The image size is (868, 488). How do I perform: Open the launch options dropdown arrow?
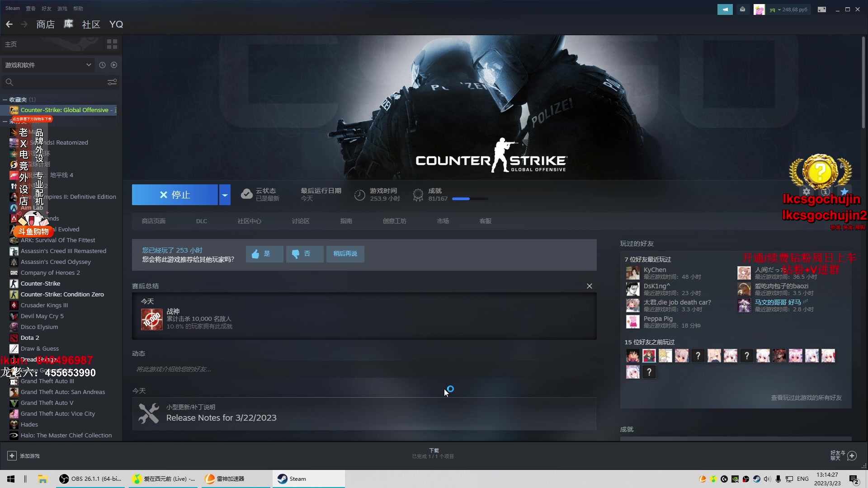point(225,195)
